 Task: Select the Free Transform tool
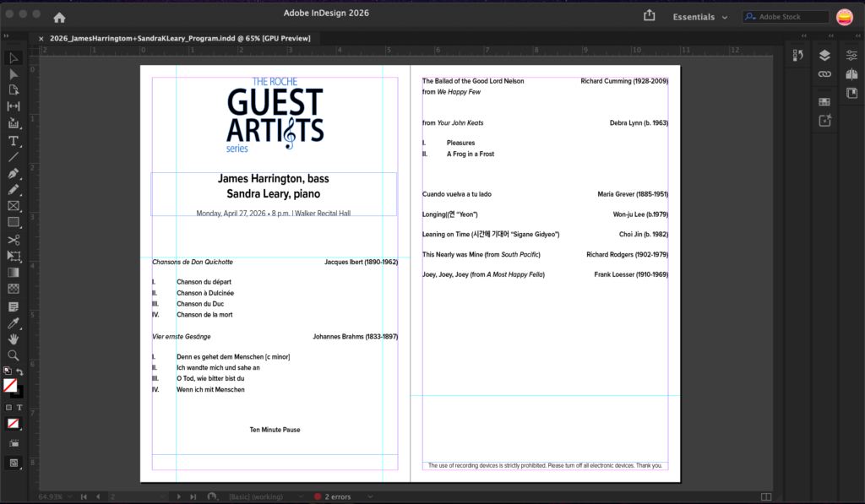click(x=14, y=256)
